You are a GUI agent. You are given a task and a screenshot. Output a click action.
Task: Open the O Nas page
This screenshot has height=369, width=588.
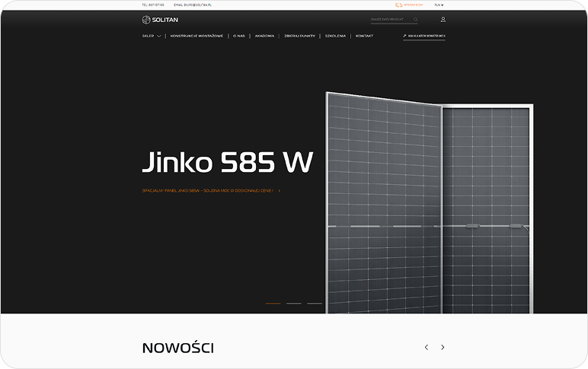coord(239,36)
